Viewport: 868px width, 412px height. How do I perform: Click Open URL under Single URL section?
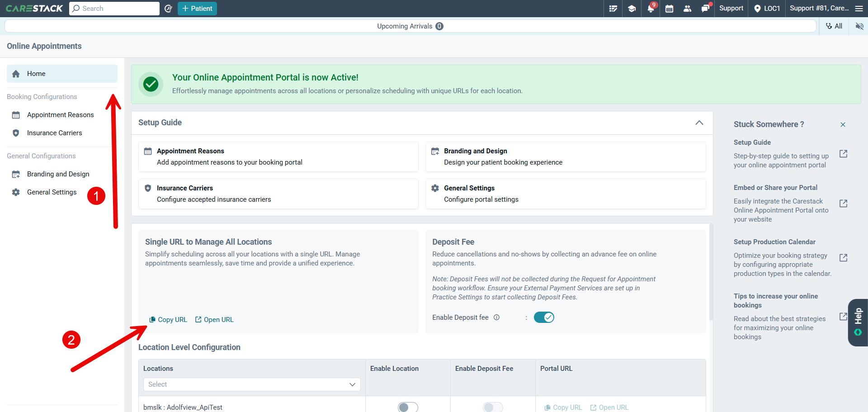click(x=214, y=320)
